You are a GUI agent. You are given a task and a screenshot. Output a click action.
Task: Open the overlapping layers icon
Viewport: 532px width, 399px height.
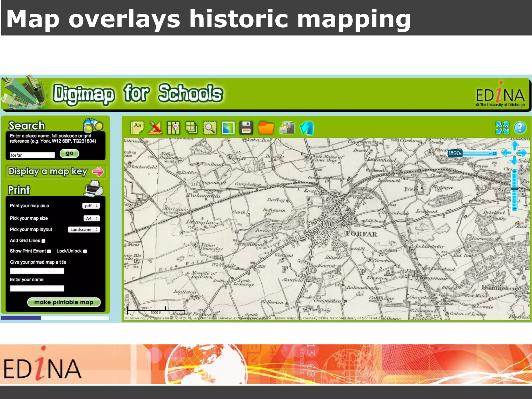pyautogui.click(x=191, y=128)
